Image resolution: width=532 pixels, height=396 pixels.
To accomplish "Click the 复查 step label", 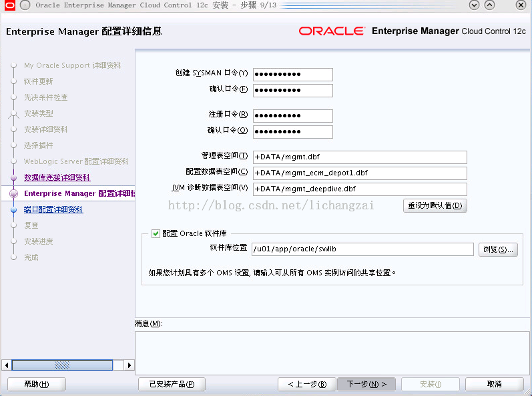I will point(31,225).
